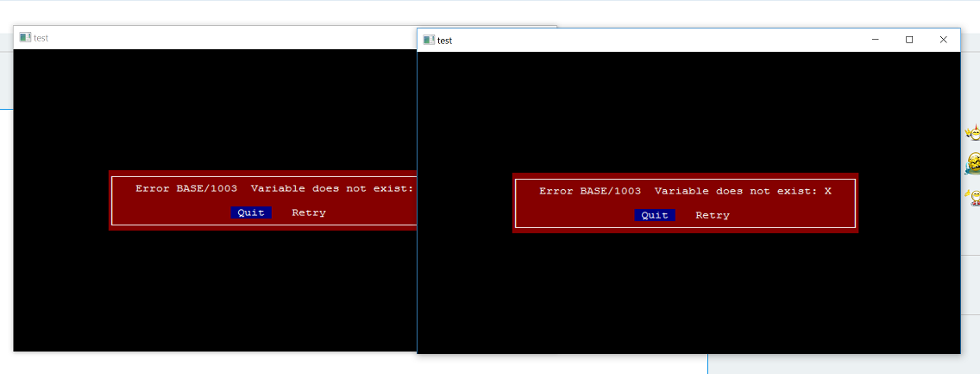Choose Retry in the front test window
This screenshot has width=980, height=374.
tap(713, 215)
